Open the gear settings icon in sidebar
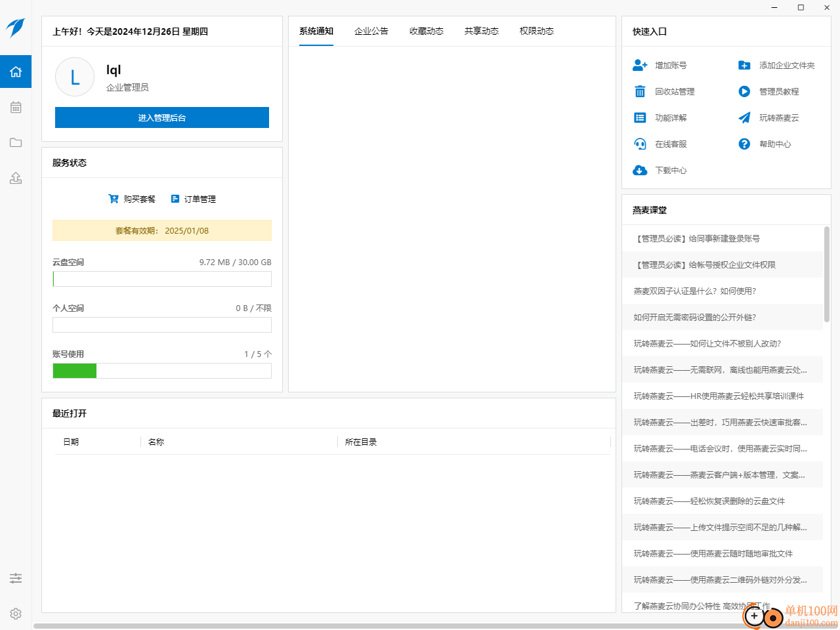This screenshot has width=840, height=630. coord(16,614)
